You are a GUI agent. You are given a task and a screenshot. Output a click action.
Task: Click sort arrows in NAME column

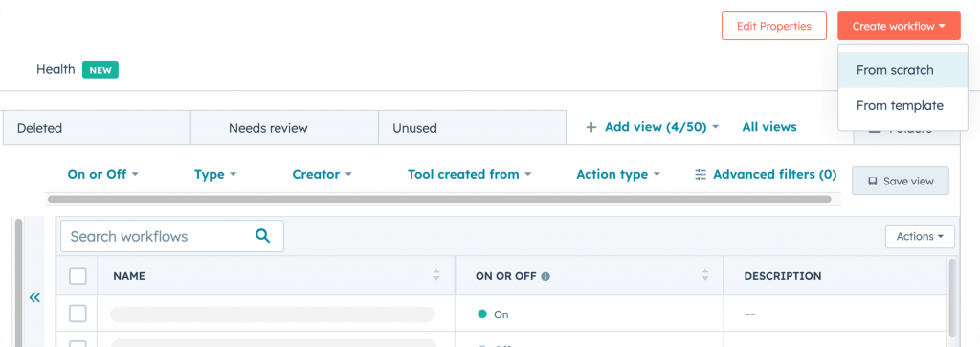click(436, 274)
